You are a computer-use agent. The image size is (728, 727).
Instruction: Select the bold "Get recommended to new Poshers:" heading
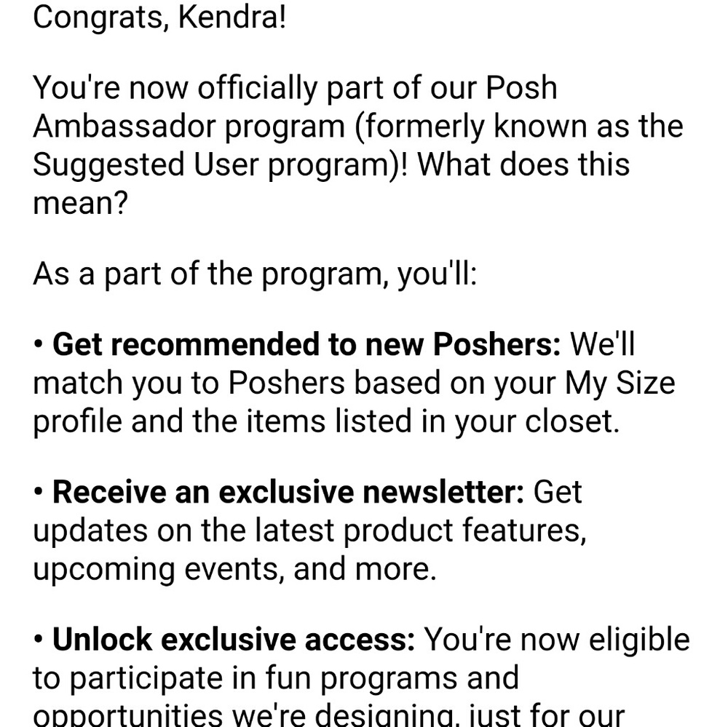tap(306, 344)
